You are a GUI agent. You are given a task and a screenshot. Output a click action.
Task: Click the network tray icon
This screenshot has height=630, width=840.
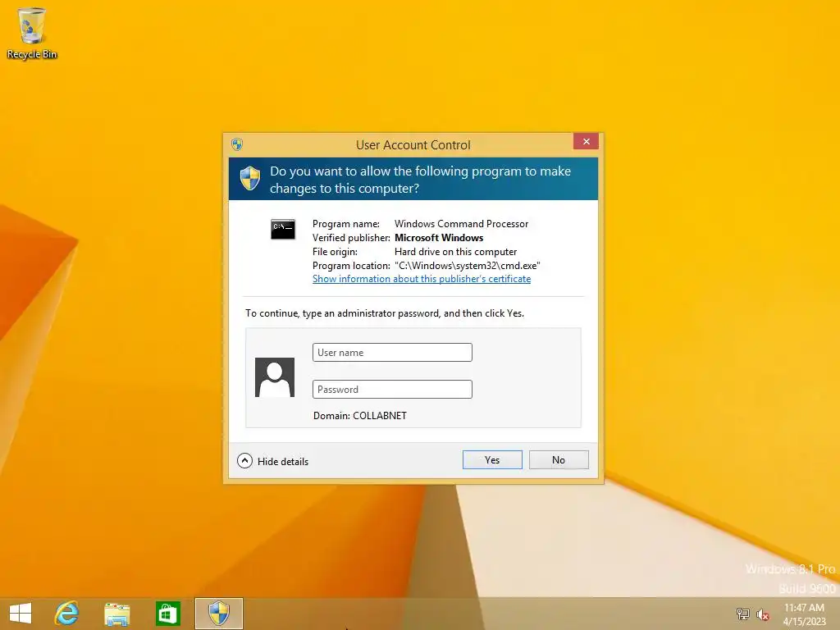click(x=743, y=614)
